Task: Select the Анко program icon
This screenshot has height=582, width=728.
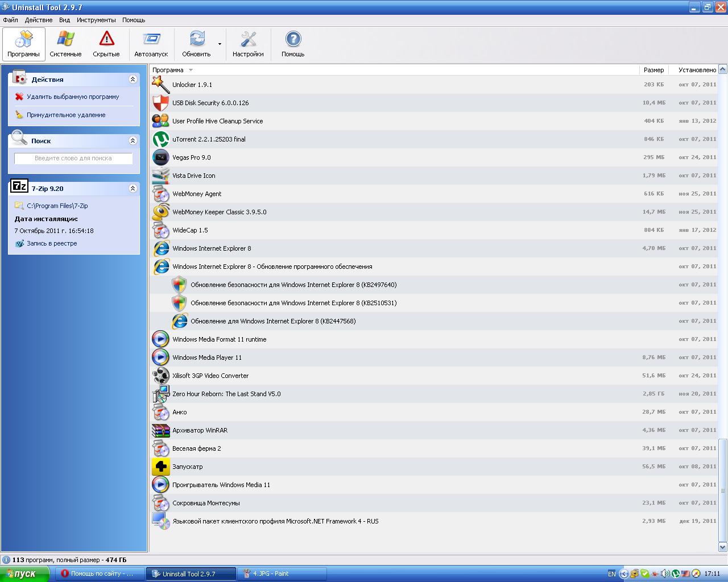Action: (x=161, y=412)
